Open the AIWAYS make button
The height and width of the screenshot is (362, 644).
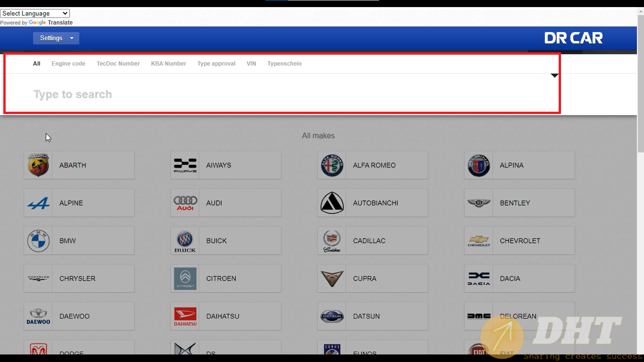coord(226,165)
